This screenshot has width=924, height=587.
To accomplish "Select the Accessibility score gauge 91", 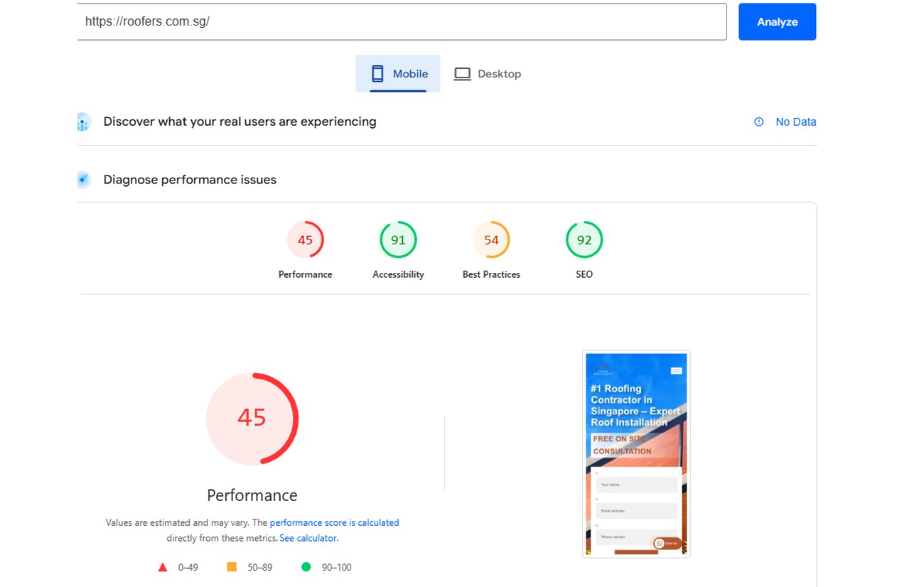I will click(398, 240).
